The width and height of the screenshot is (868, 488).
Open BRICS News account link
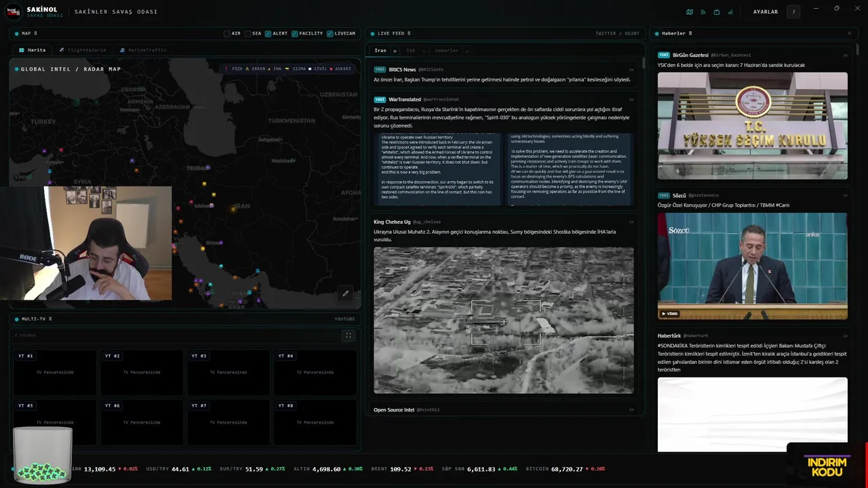403,69
